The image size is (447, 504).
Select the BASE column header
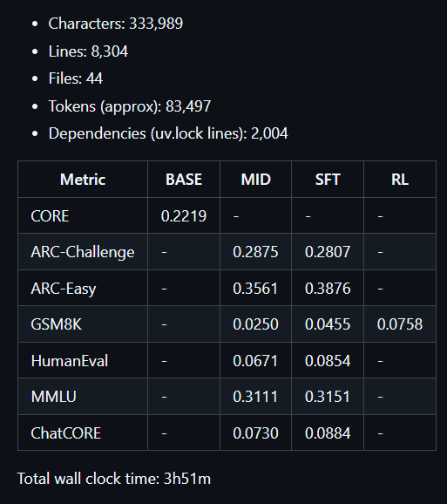184,180
